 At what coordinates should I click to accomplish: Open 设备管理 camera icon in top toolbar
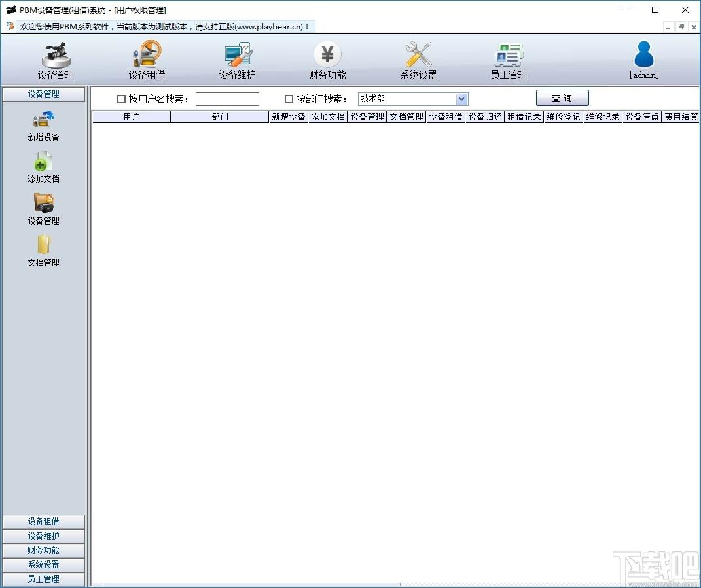56,56
